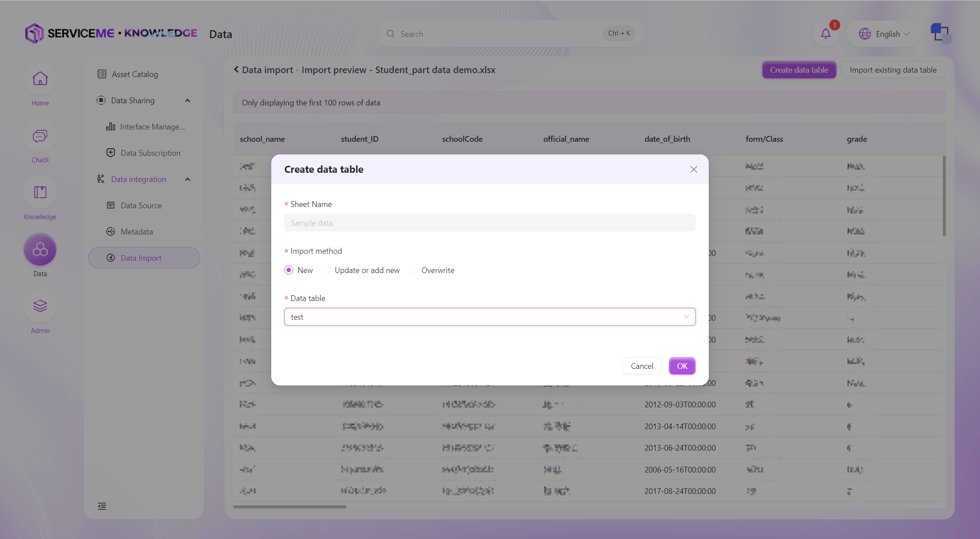This screenshot has height=539, width=980.
Task: Open the Admin layers icon
Action: click(x=40, y=306)
